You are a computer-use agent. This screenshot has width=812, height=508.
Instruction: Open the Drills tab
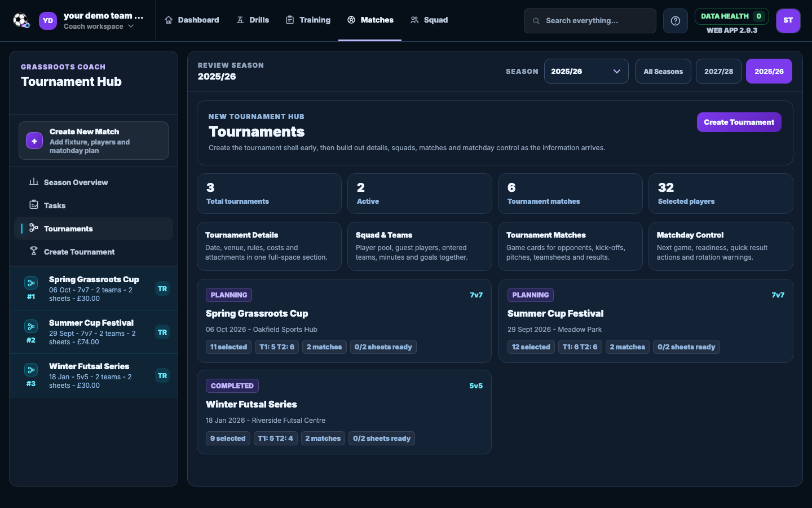pyautogui.click(x=253, y=20)
